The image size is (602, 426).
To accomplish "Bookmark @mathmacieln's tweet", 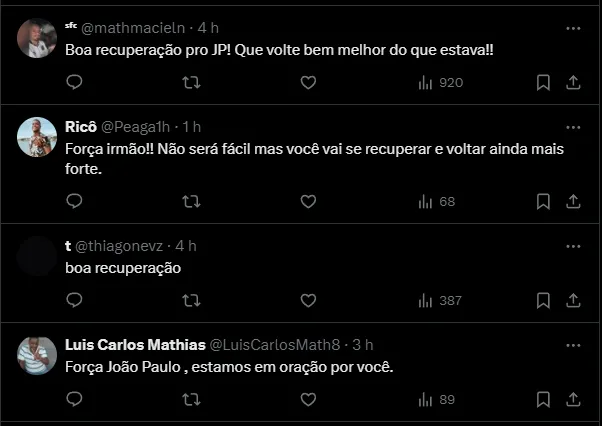I will pyautogui.click(x=543, y=82).
